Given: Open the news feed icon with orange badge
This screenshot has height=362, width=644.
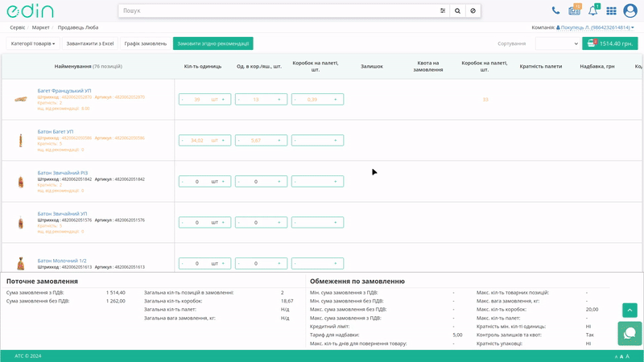Looking at the screenshot, I should point(575,10).
